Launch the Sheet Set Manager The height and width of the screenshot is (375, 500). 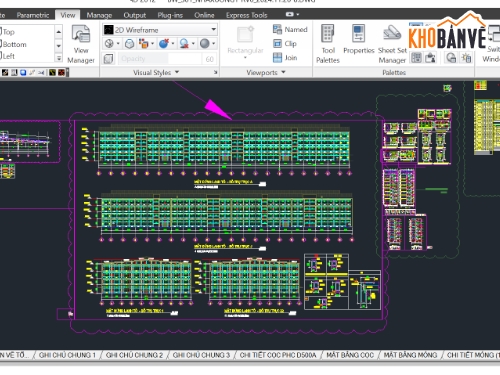pos(392,44)
